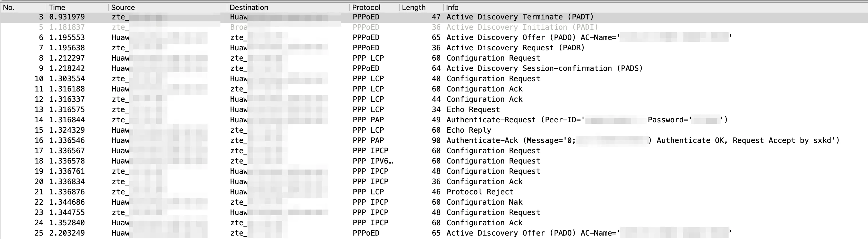868x239 pixels.
Task: Select packet 5 Active Discovery Initiation (PADI)
Action: tap(522, 27)
